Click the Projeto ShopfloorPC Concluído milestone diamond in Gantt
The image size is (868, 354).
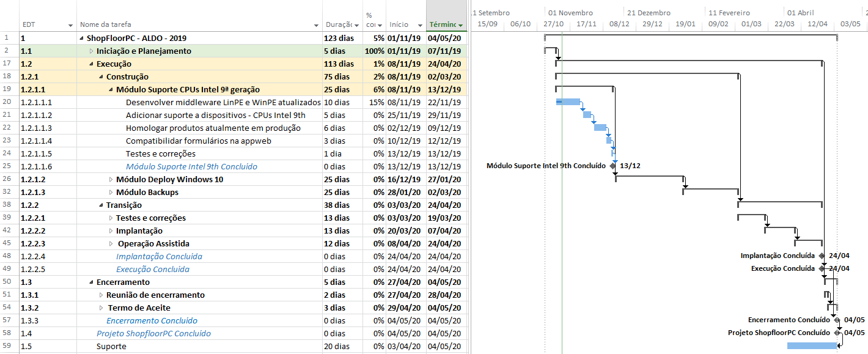[x=837, y=333]
